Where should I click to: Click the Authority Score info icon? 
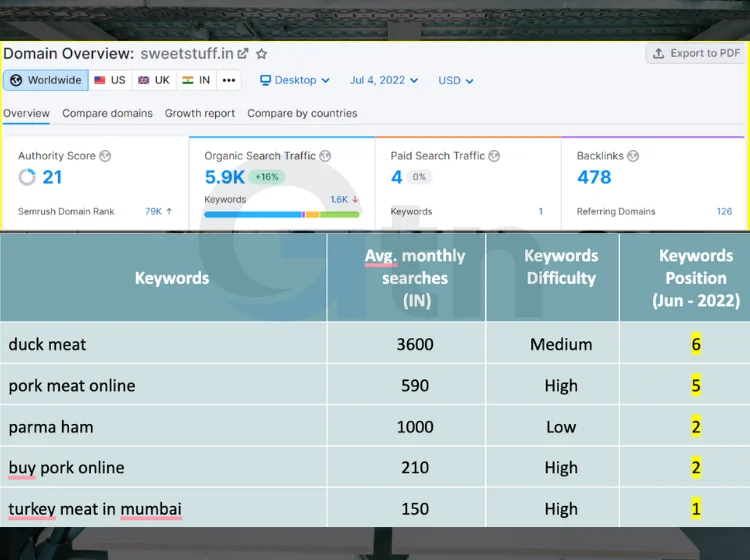[105, 156]
